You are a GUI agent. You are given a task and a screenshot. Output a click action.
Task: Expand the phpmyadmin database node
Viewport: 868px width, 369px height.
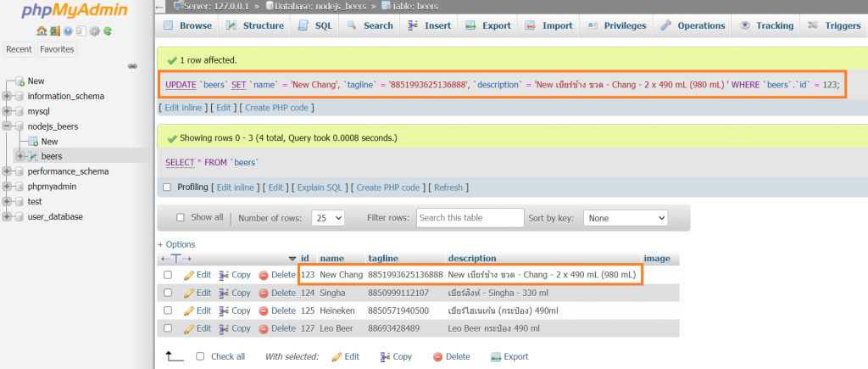[x=7, y=187]
